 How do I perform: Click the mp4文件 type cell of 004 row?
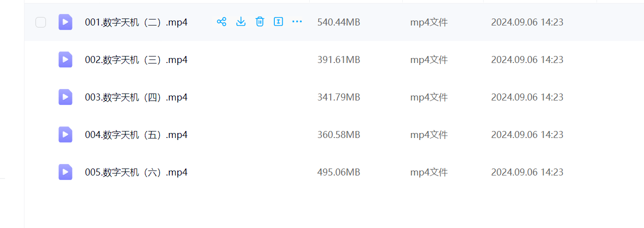(x=429, y=134)
